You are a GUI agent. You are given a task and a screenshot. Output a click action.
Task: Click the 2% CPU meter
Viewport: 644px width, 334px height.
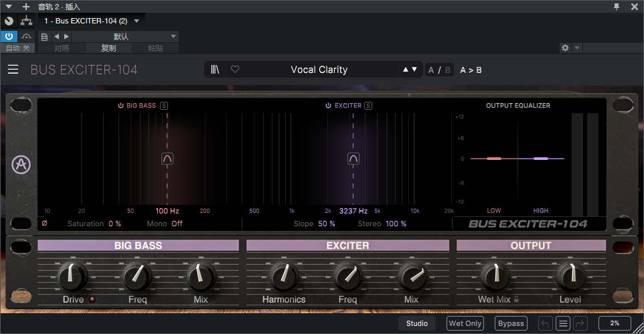pyautogui.click(x=615, y=323)
